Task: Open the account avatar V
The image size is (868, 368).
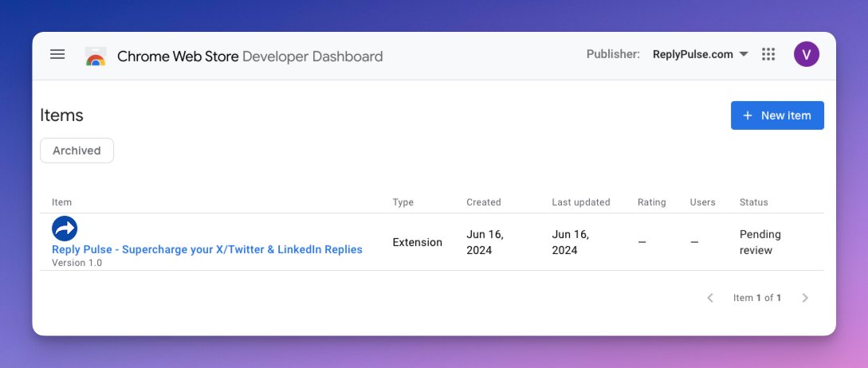Action: coord(806,54)
